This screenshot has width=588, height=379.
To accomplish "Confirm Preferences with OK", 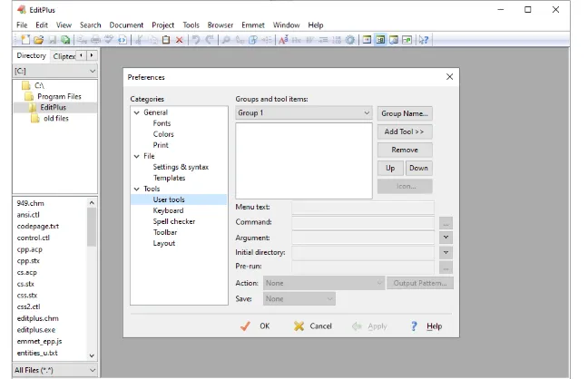I will [255, 326].
